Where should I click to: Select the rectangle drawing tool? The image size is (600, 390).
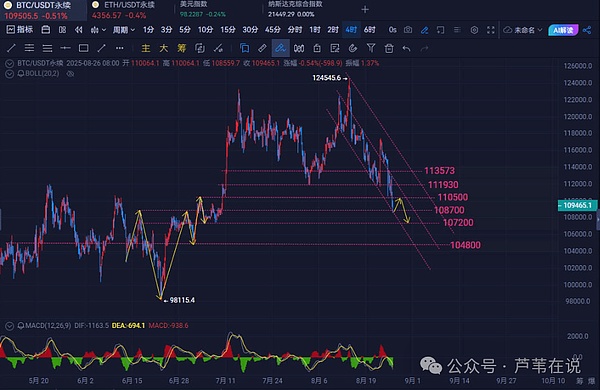(x=83, y=48)
